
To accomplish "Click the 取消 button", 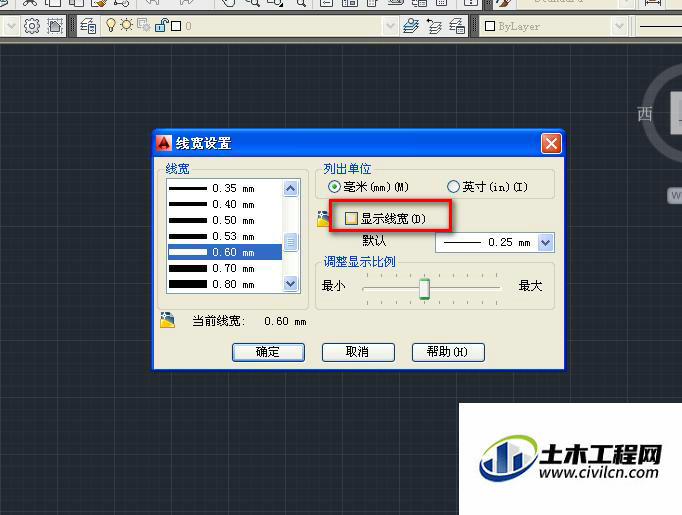I will click(x=358, y=352).
